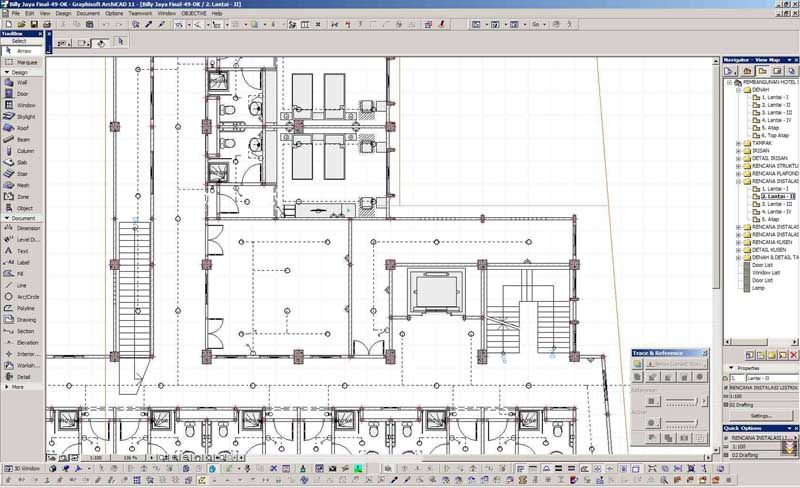This screenshot has height=488, width=800.
Task: Switch Navigator to View Map
Action: pos(762,71)
